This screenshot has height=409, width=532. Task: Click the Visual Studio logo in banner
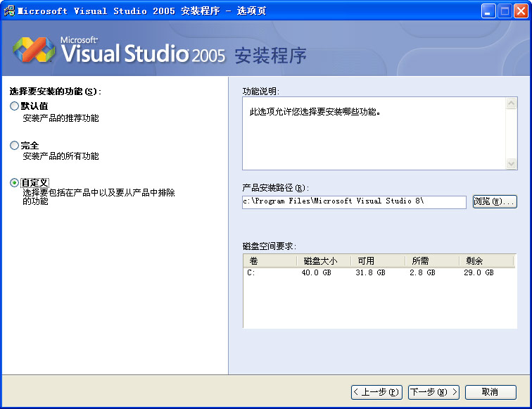point(34,50)
